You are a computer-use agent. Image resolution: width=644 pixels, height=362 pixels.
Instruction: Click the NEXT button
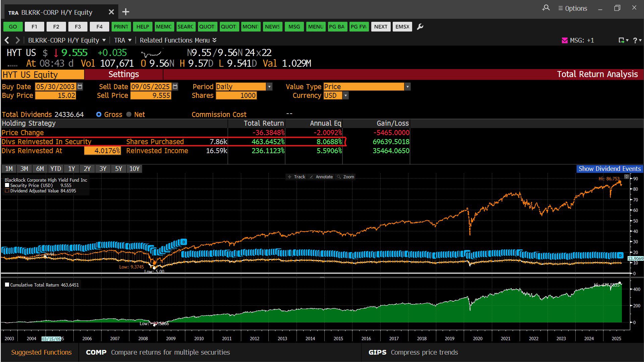tap(381, 26)
